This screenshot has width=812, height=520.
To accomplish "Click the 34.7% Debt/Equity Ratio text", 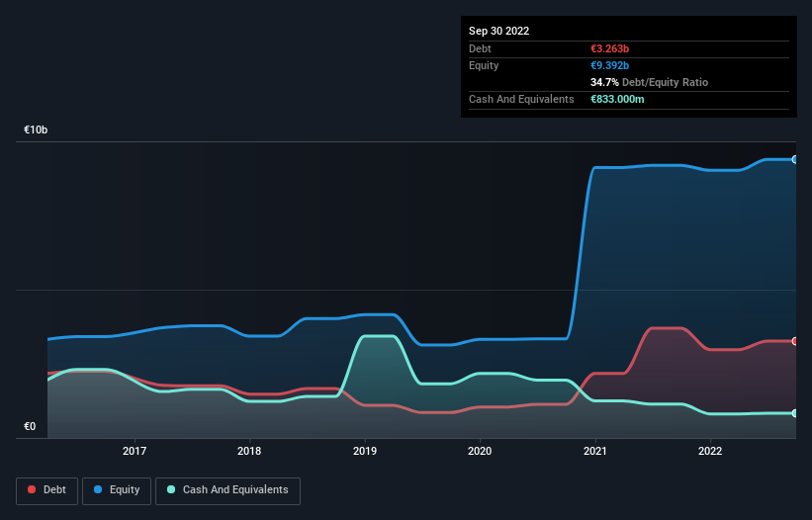I will point(649,82).
